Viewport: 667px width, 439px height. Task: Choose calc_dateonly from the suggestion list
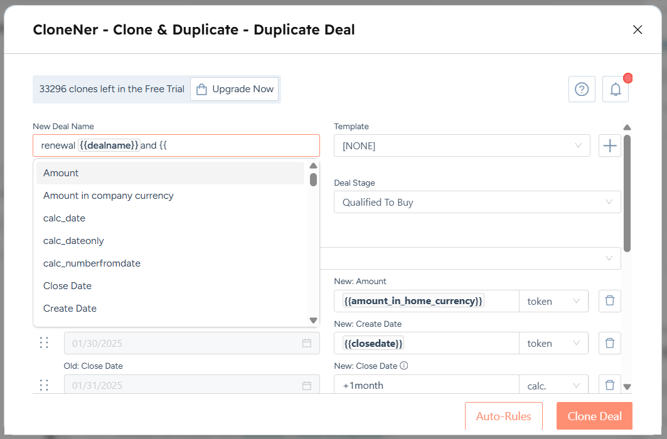pyautogui.click(x=170, y=241)
